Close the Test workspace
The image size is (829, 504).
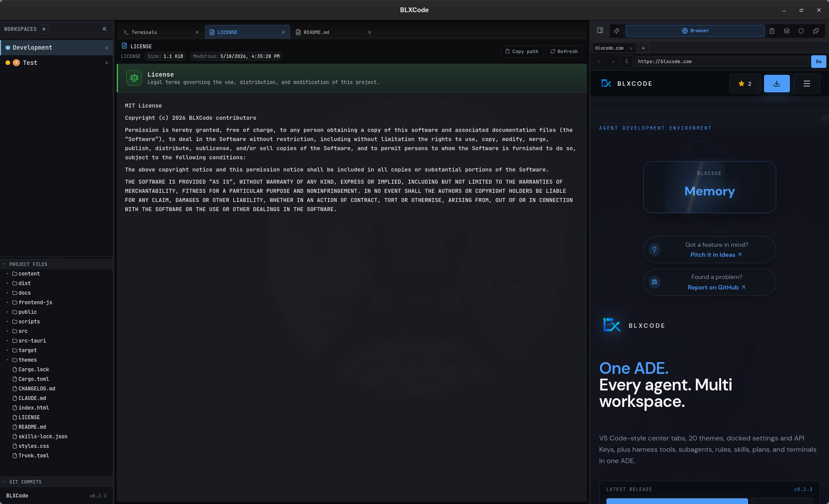106,63
